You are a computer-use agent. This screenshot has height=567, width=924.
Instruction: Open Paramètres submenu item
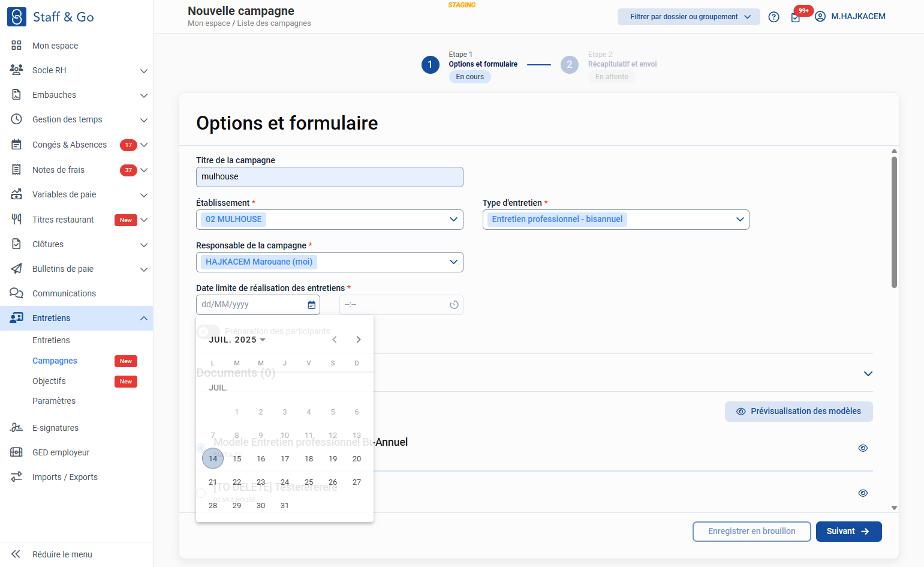pos(54,401)
